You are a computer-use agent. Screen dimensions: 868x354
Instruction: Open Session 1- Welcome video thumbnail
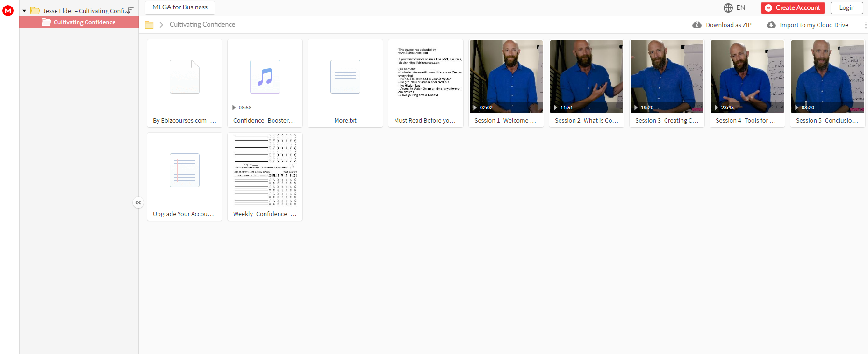click(x=506, y=76)
